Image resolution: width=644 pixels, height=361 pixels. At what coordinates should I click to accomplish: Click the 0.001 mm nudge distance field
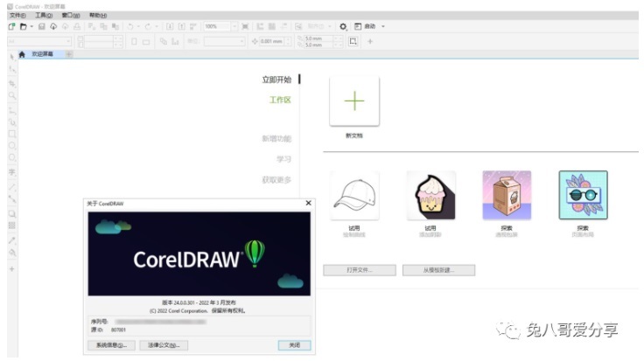tap(271, 41)
